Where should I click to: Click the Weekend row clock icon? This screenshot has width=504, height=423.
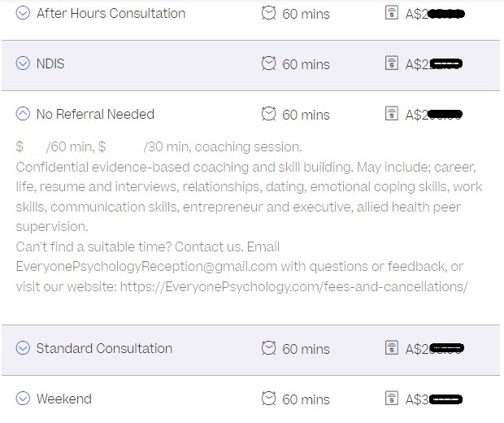[268, 399]
